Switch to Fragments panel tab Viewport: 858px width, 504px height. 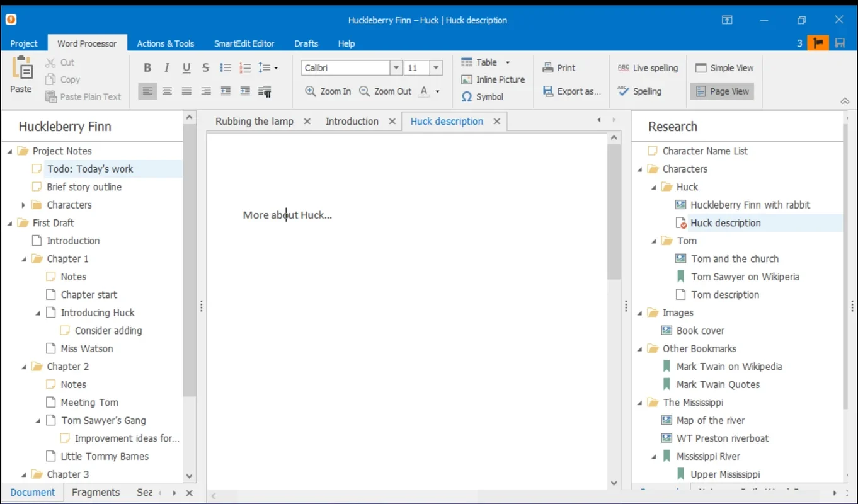pos(96,493)
